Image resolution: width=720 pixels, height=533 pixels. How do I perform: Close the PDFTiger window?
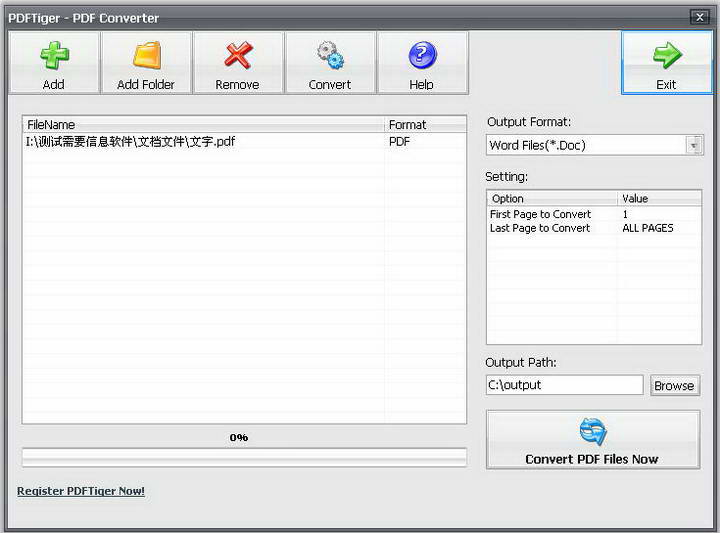pos(699,17)
